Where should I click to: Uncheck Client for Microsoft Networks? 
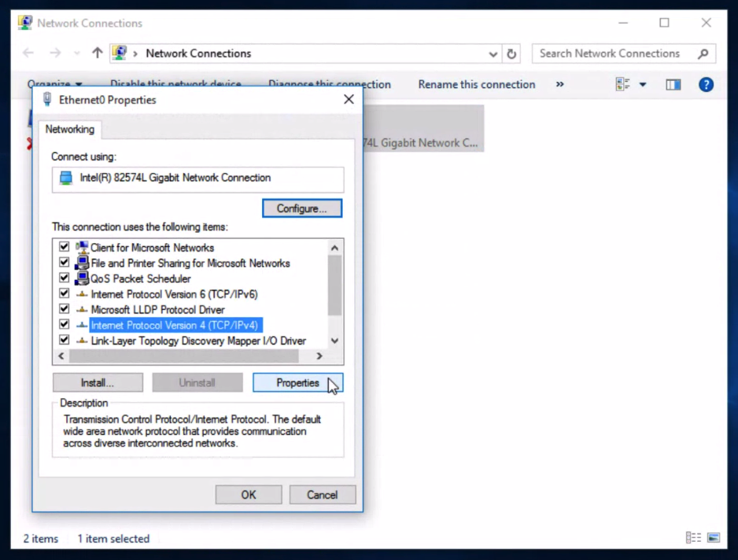click(64, 247)
